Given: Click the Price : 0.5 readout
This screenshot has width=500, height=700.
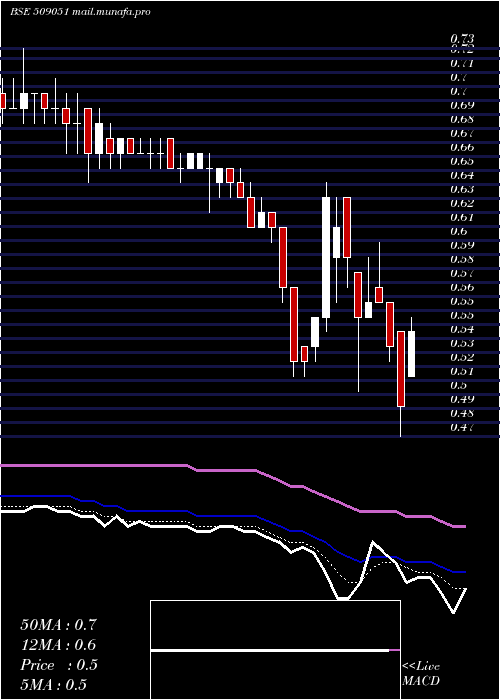Looking at the screenshot, I should pos(59,665).
